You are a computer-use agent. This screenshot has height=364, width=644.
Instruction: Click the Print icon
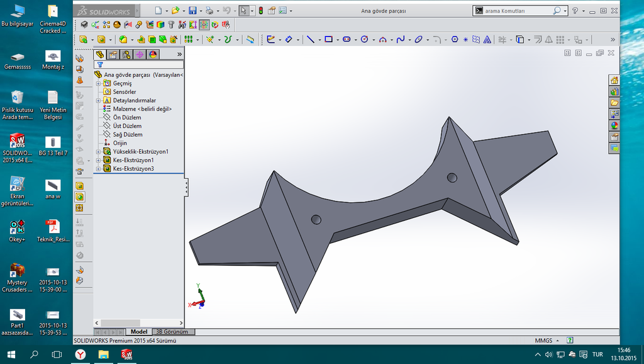[x=209, y=11]
